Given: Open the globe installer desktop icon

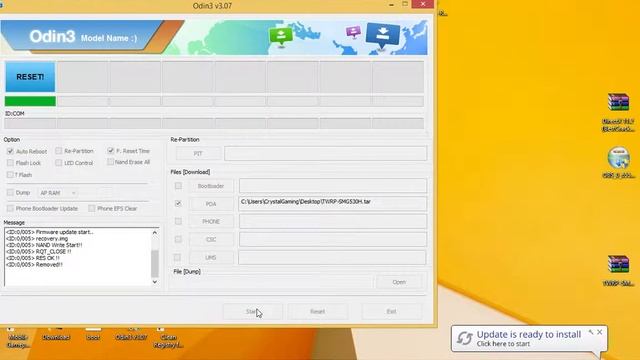Looking at the screenshot, I should [619, 162].
